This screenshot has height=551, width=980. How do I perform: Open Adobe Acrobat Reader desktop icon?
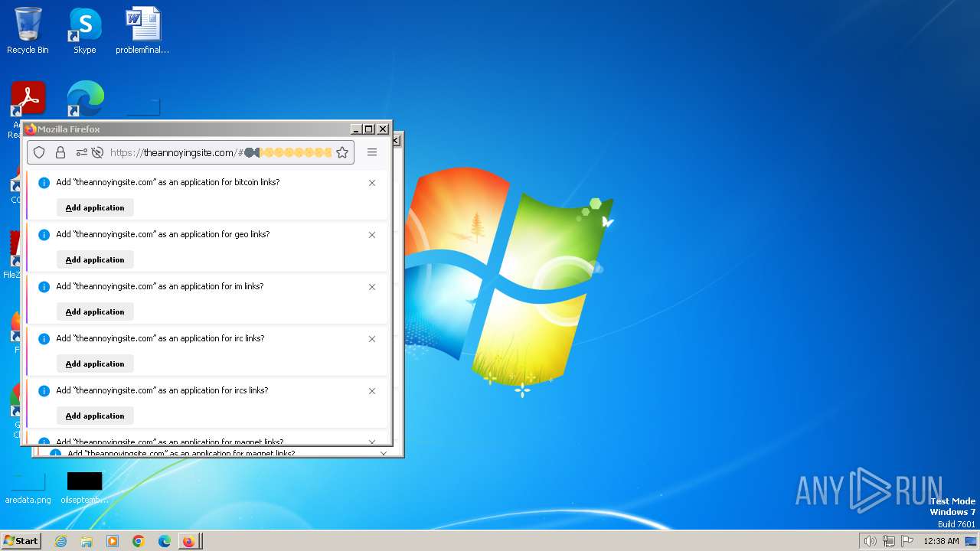[x=28, y=99]
